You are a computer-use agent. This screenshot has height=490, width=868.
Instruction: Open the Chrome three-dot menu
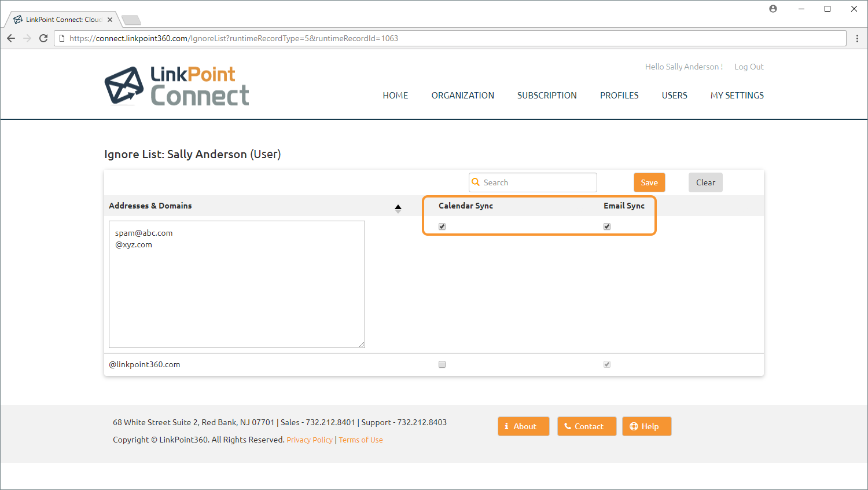coord(857,38)
